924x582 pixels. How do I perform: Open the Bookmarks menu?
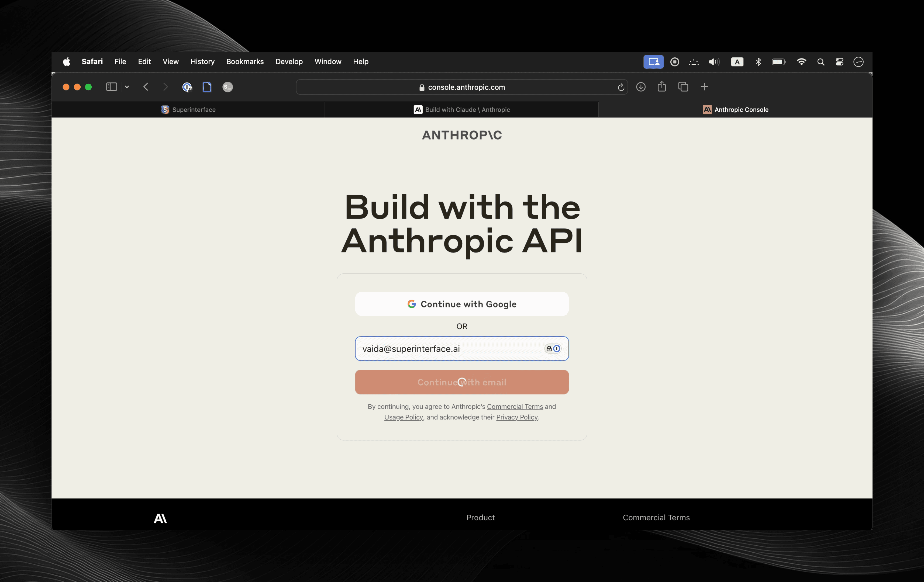coord(245,61)
